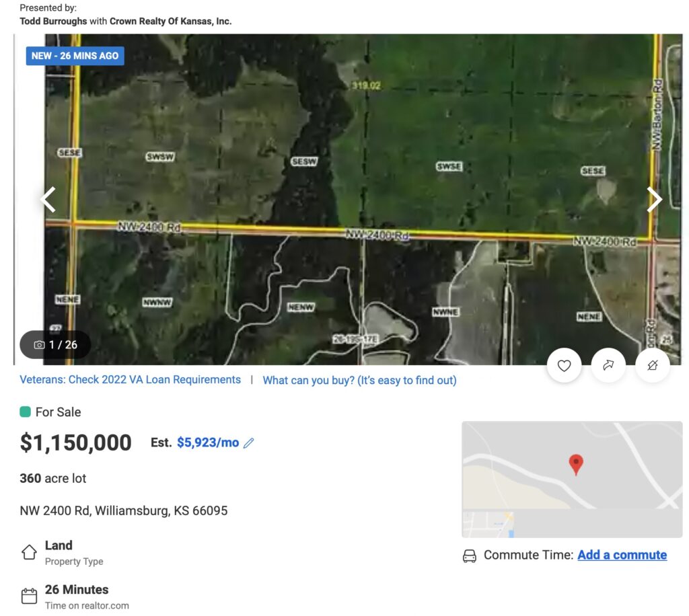Hide this listing with crossed-out house icon
The height and width of the screenshot is (616, 689).
(652, 365)
